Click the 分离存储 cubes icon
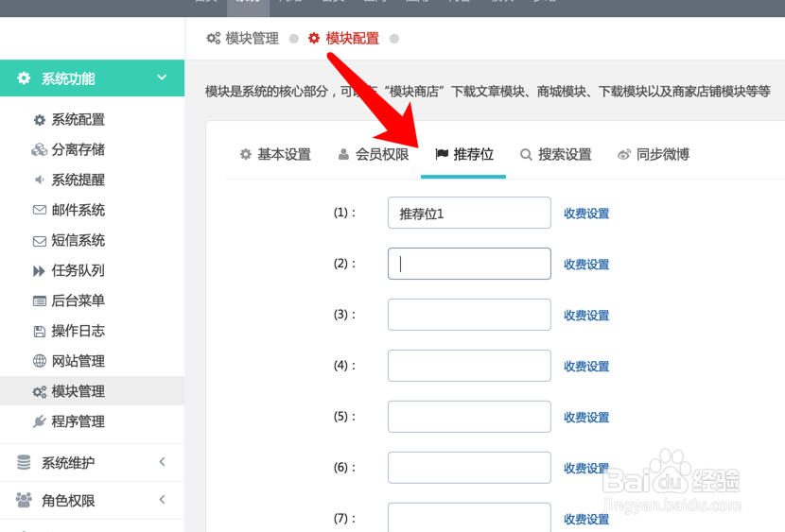This screenshot has height=532, width=785. [x=40, y=149]
